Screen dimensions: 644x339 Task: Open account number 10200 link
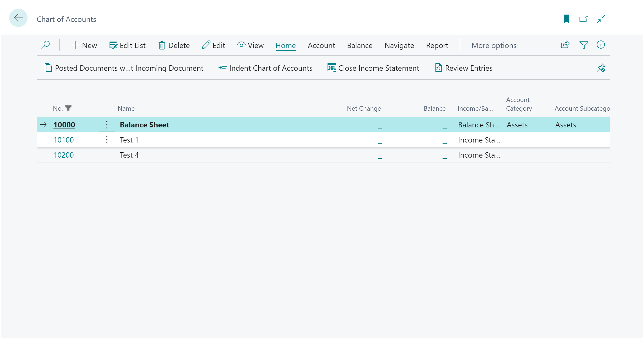[x=64, y=155]
